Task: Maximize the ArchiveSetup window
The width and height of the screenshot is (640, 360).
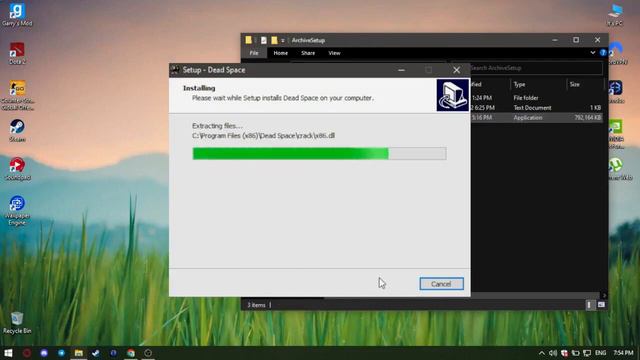Action: coord(576,40)
